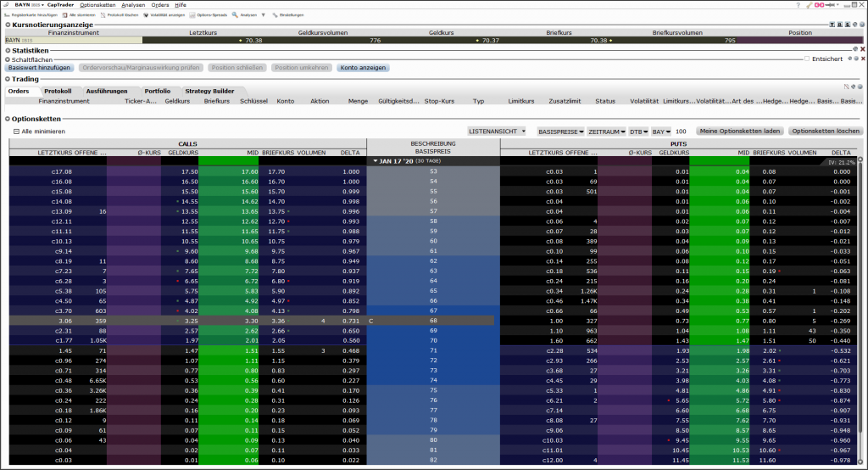Image resolution: width=868 pixels, height=470 pixels.
Task: Collapse the Kursnotierungsanzeige section
Action: point(8,25)
